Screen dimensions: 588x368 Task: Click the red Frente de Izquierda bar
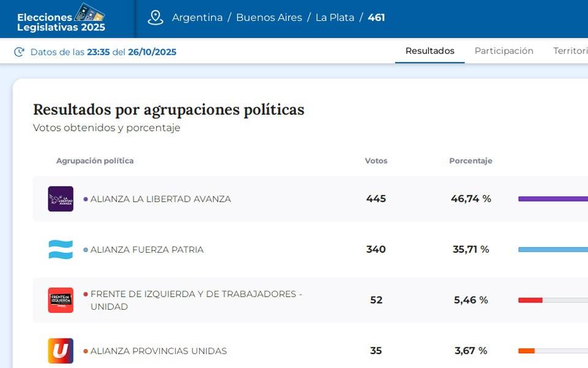pyautogui.click(x=530, y=300)
